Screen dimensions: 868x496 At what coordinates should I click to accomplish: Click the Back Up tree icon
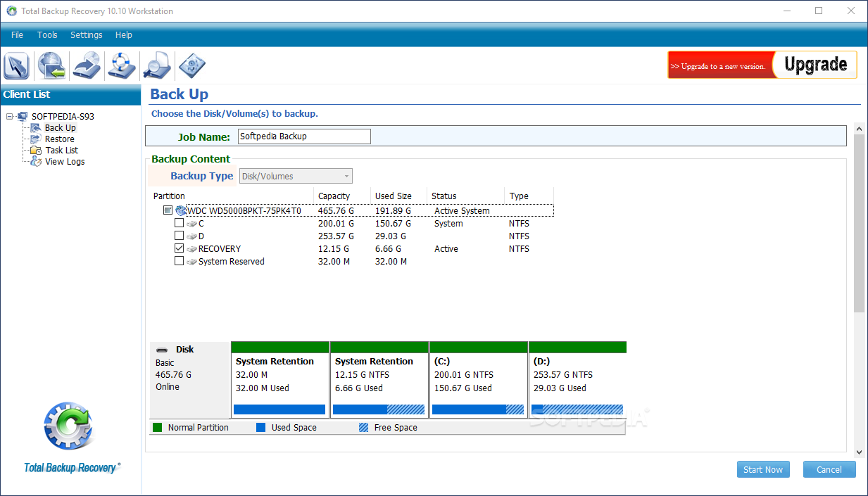[36, 128]
